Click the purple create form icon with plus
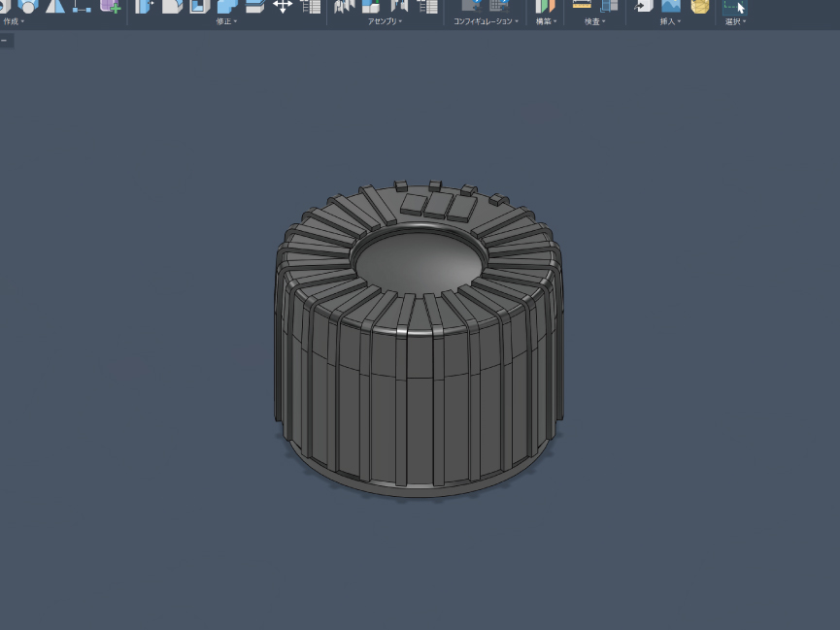This screenshot has height=630, width=840. [111, 6]
